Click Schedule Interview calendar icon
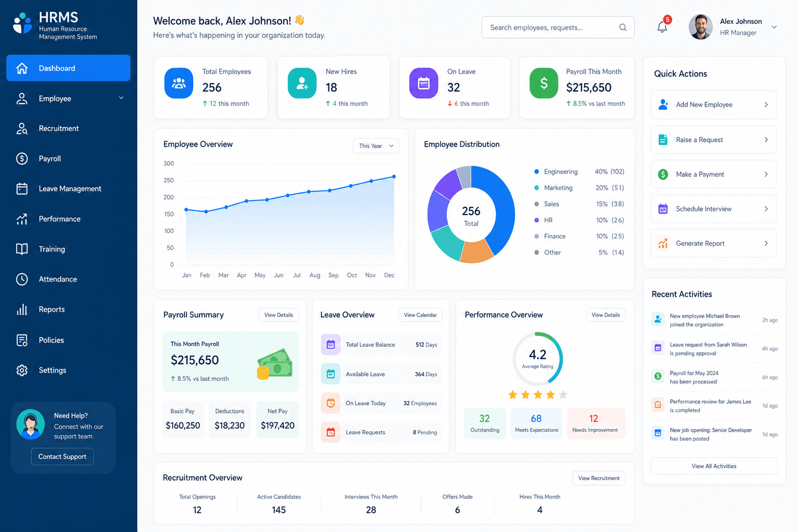798x532 pixels. [x=663, y=209]
